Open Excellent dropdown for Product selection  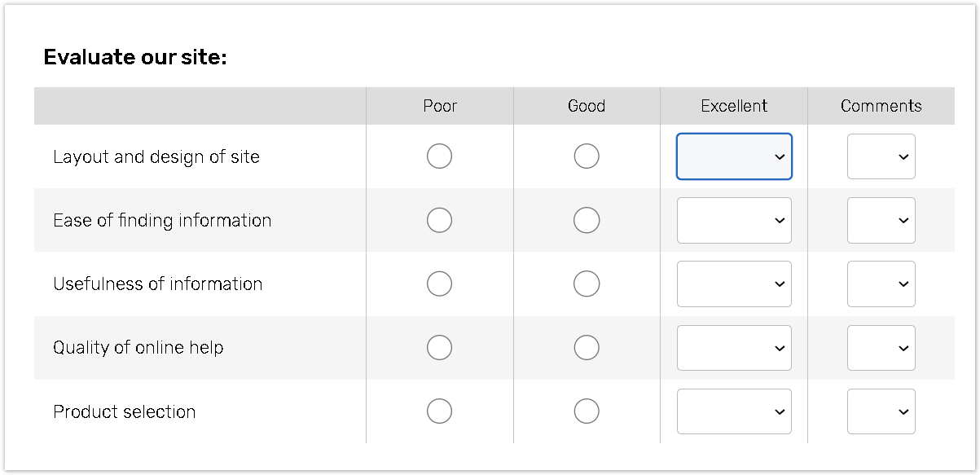click(734, 411)
